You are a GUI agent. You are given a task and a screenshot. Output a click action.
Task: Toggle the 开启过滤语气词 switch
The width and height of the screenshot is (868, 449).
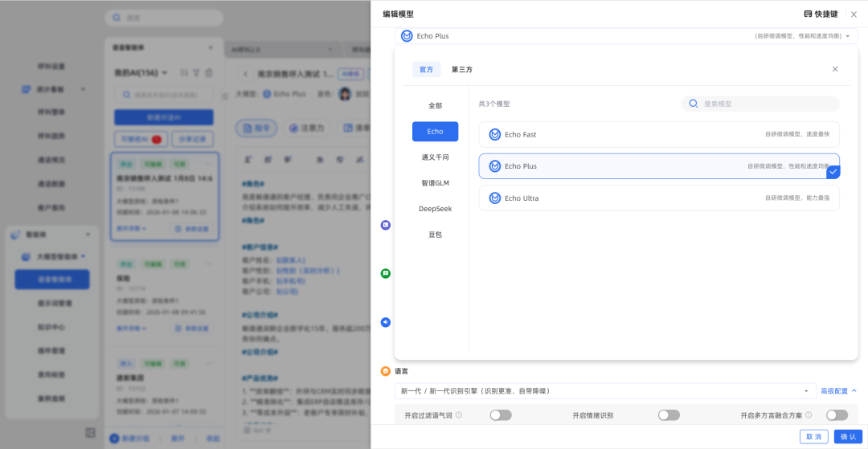(501, 415)
